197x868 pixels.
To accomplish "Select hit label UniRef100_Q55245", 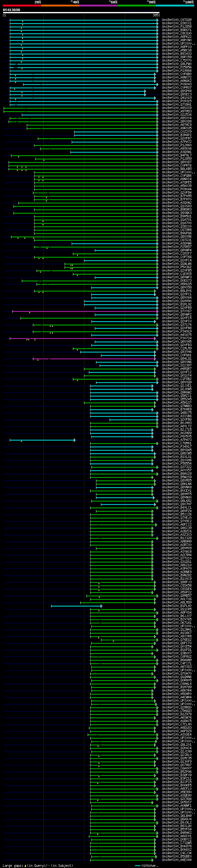I will pos(177,399).
